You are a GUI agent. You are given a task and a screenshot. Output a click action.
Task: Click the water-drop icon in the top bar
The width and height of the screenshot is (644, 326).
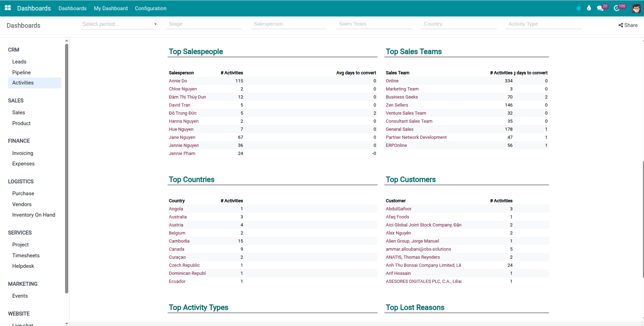point(589,8)
